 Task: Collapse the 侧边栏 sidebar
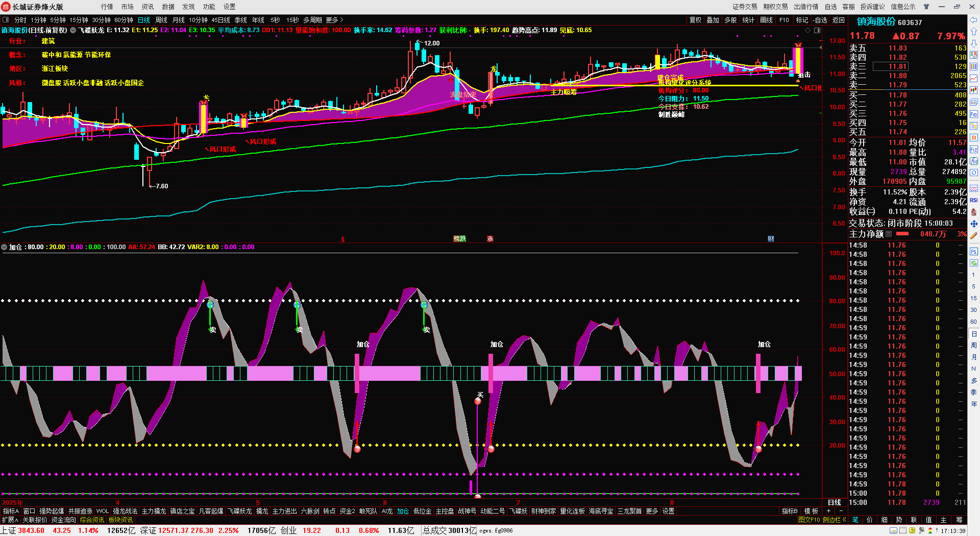point(834,520)
